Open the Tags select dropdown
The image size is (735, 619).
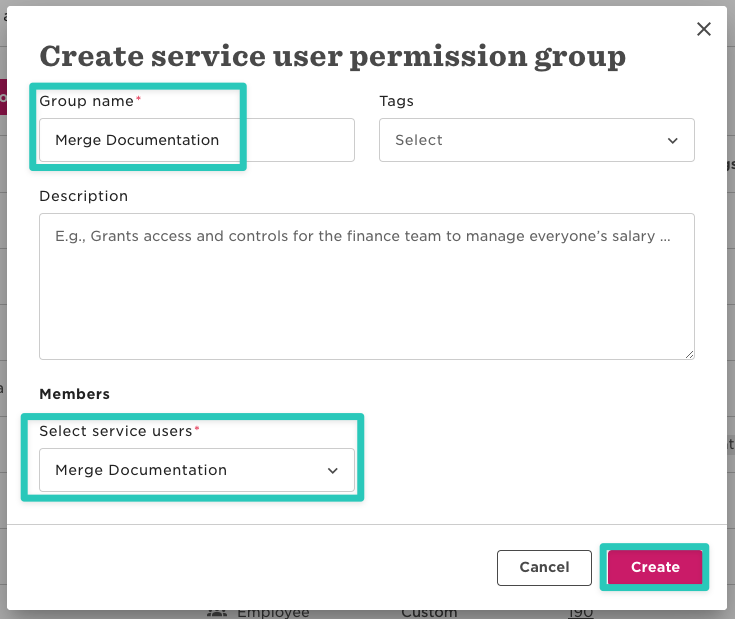pos(536,140)
